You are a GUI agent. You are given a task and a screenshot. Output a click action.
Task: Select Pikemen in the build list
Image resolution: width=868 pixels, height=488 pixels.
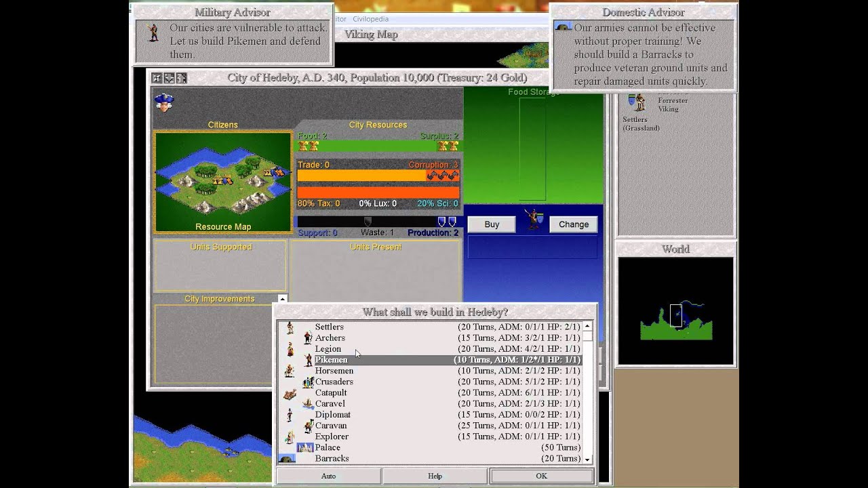tap(448, 360)
